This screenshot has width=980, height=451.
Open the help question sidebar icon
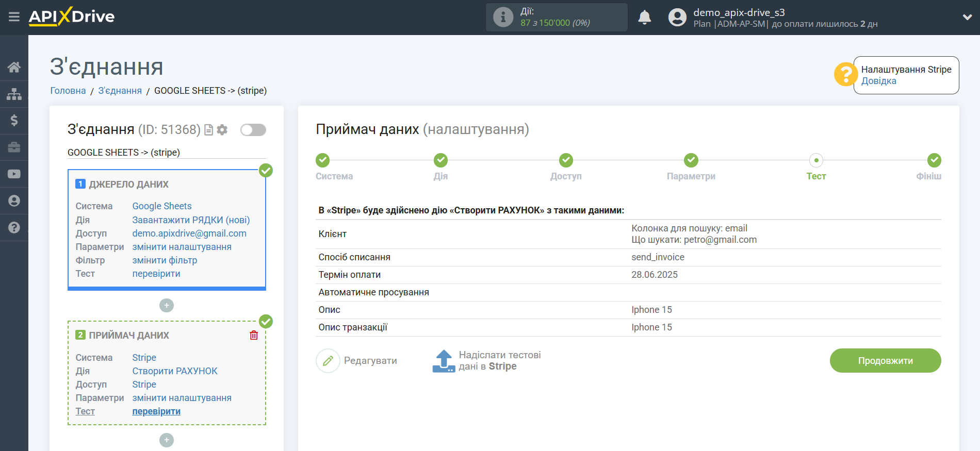point(14,228)
